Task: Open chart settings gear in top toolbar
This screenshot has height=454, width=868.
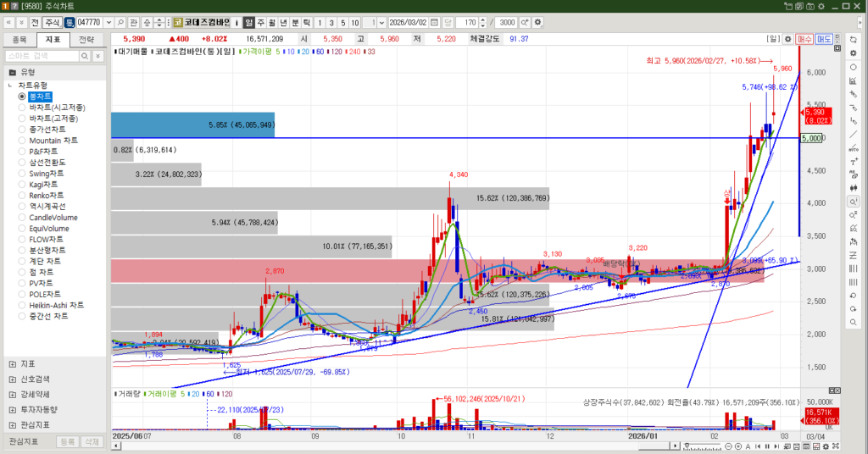Action: (x=537, y=22)
